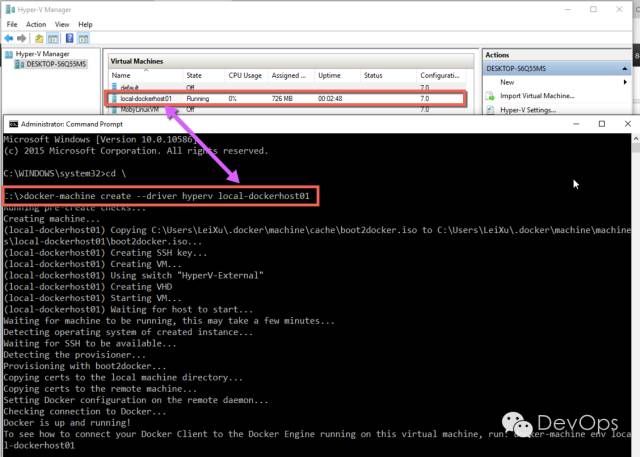Click 726 MB assigned memory cell
640x457 pixels.
(x=282, y=99)
